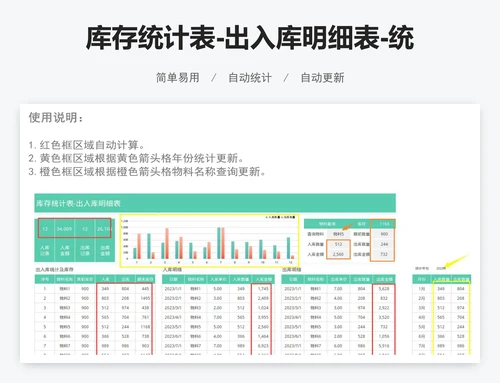Select the 3月 row in monthly table

click(442, 308)
